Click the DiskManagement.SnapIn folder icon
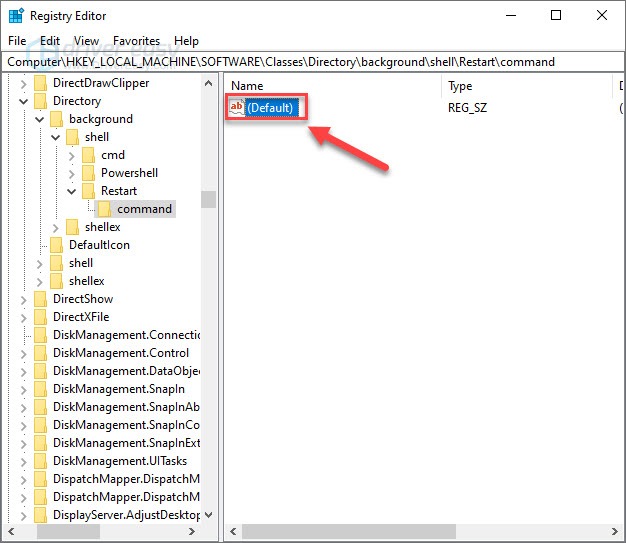626x543 pixels. 40,389
